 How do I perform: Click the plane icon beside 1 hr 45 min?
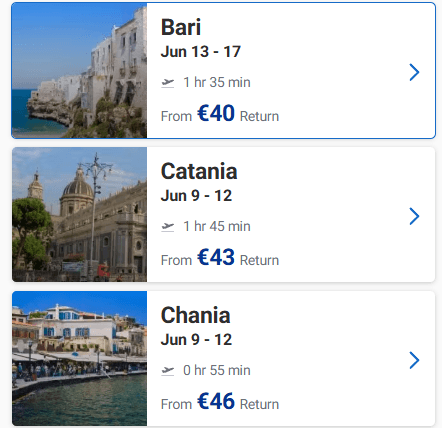pyautogui.click(x=168, y=227)
